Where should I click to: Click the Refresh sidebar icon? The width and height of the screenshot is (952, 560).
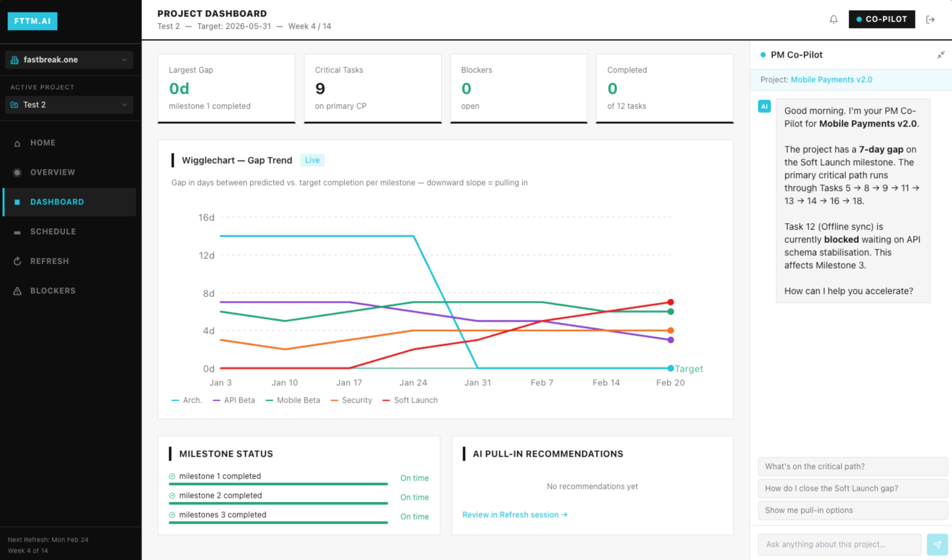[17, 261]
